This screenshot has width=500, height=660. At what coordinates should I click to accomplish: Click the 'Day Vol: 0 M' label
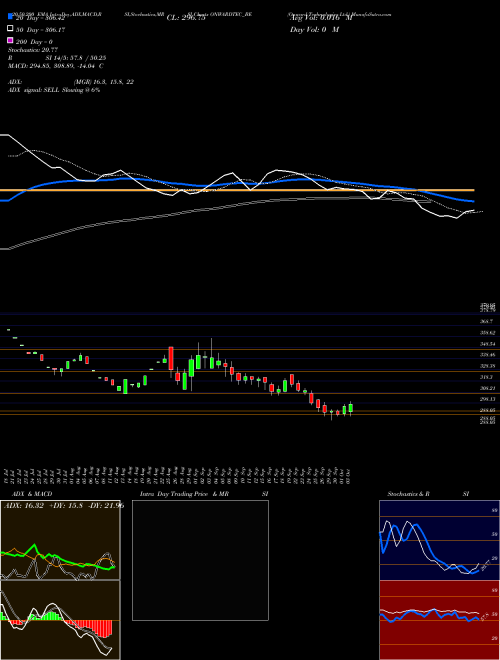pos(314,29)
